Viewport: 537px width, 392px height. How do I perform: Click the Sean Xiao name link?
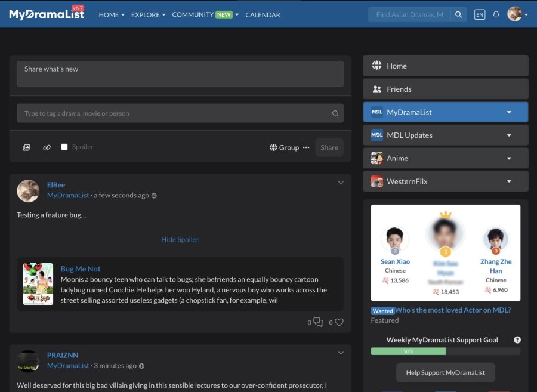tap(395, 261)
